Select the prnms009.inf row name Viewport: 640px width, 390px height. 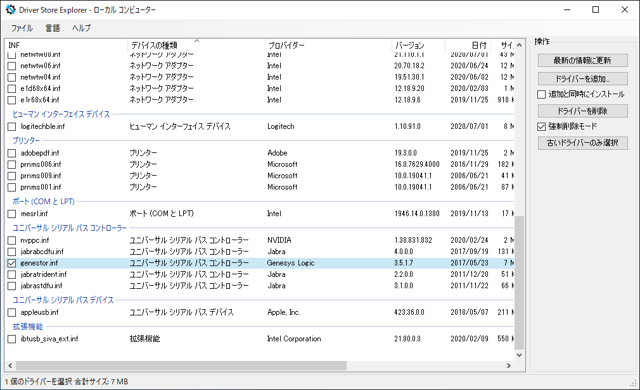pos(41,176)
